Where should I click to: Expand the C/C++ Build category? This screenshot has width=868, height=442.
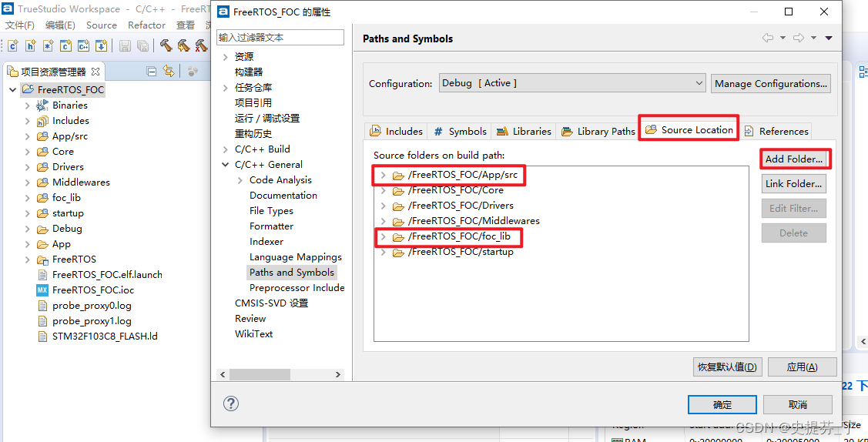coord(226,149)
